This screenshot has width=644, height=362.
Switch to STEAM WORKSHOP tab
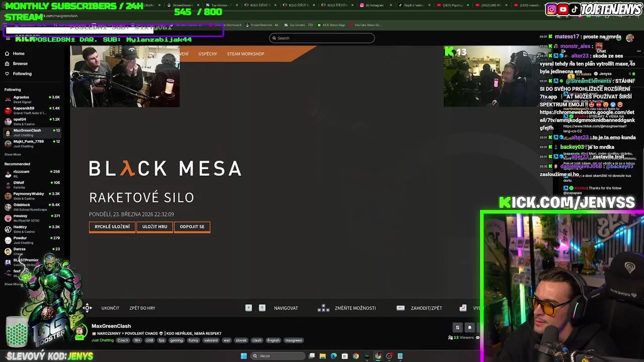click(246, 54)
